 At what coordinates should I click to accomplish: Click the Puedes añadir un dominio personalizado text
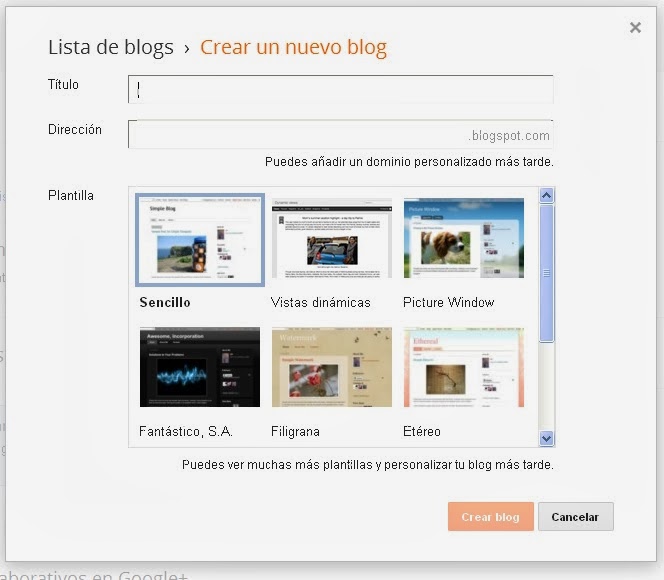pyautogui.click(x=409, y=162)
